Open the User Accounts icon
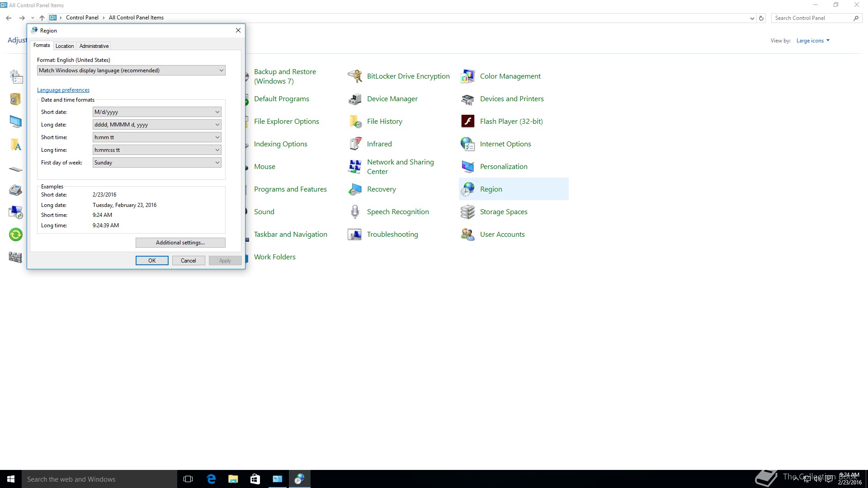868x488 pixels. click(467, 235)
